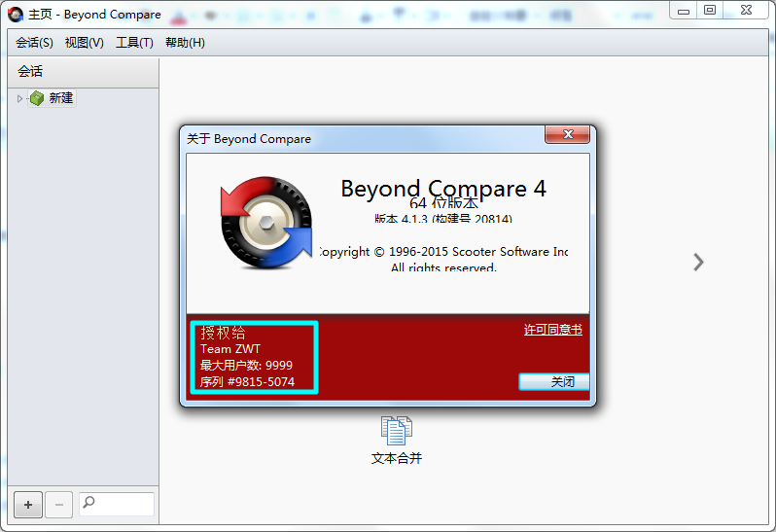Click the 序列 #9815-5074 serial text
The height and width of the screenshot is (532, 776).
247,382
